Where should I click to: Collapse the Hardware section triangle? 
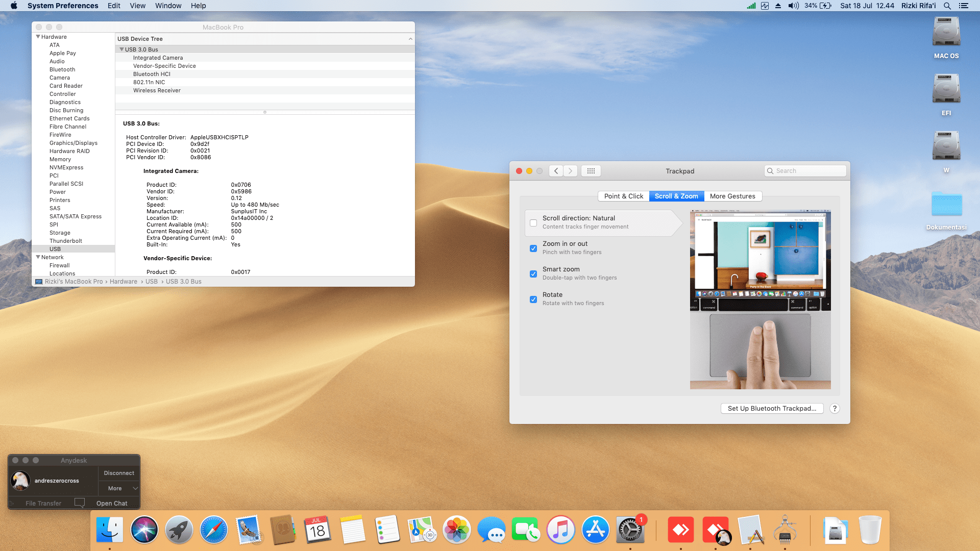pos(38,37)
